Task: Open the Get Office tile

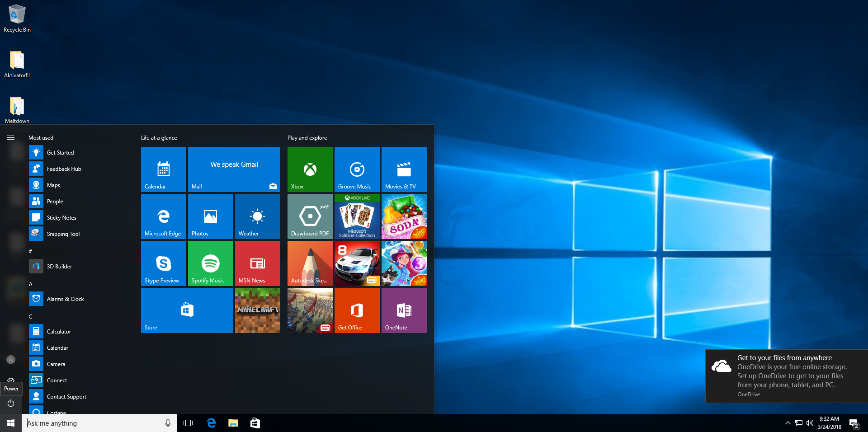Action: click(357, 310)
